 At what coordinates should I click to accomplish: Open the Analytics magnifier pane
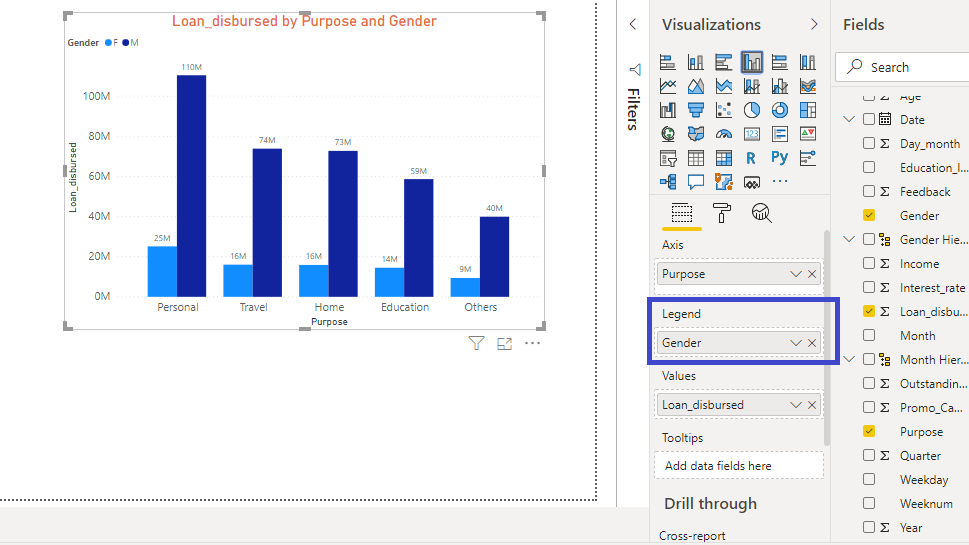coord(761,212)
